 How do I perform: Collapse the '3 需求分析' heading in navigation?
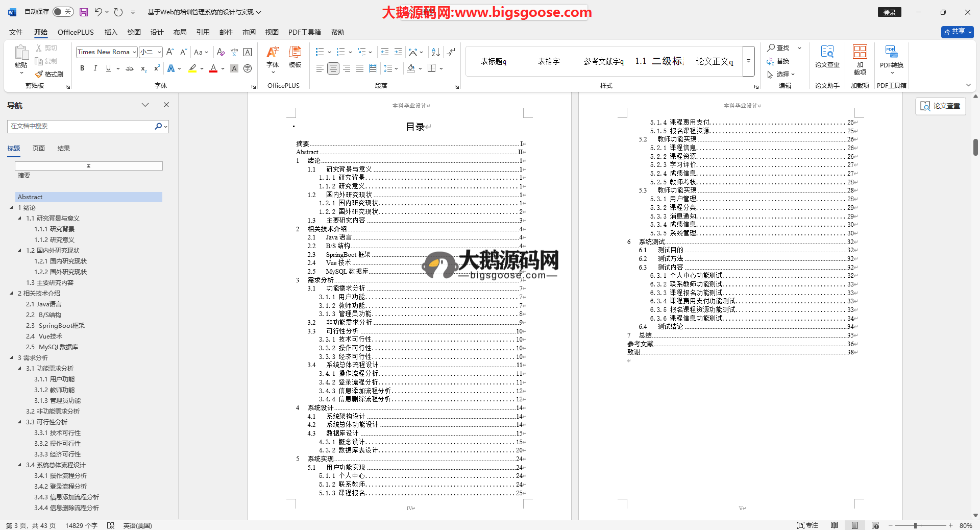coord(11,357)
